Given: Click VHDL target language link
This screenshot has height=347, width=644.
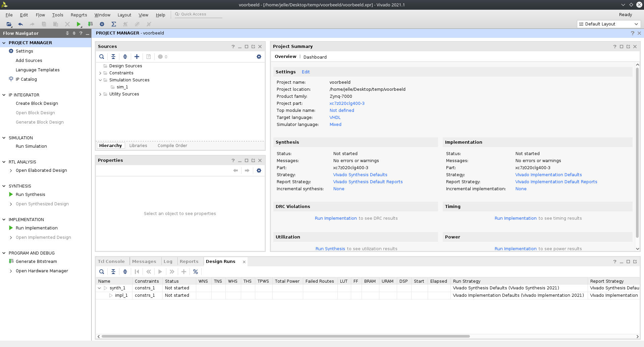Looking at the screenshot, I should 335,118.
